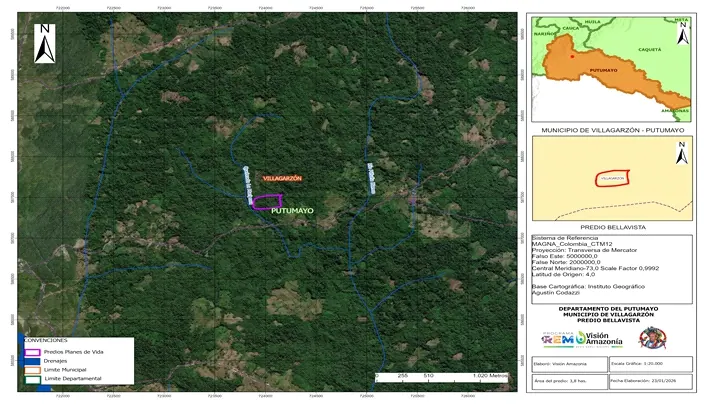709x404 pixels.
Task: Click the CAUCA label in the inset map
Action: 571,28
